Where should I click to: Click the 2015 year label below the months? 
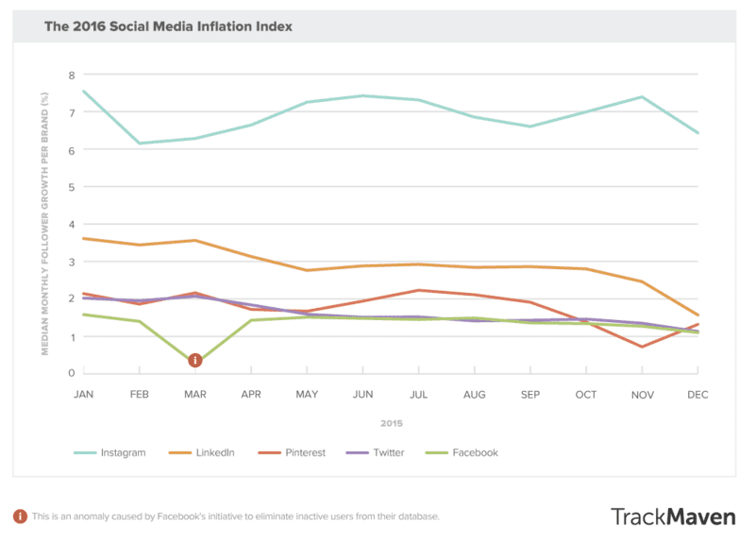point(391,423)
